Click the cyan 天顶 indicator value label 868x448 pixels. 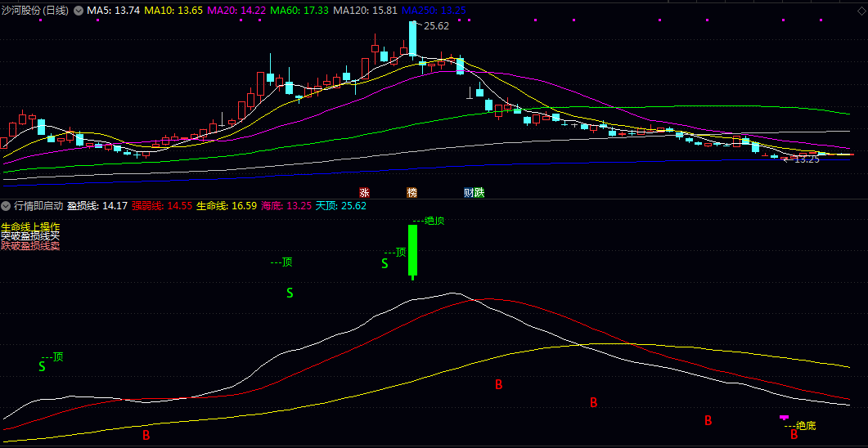tap(340, 206)
